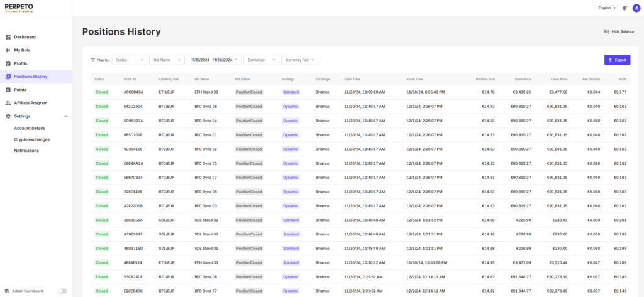Open Notifications under Settings
The height and width of the screenshot is (297, 644).
[26, 151]
